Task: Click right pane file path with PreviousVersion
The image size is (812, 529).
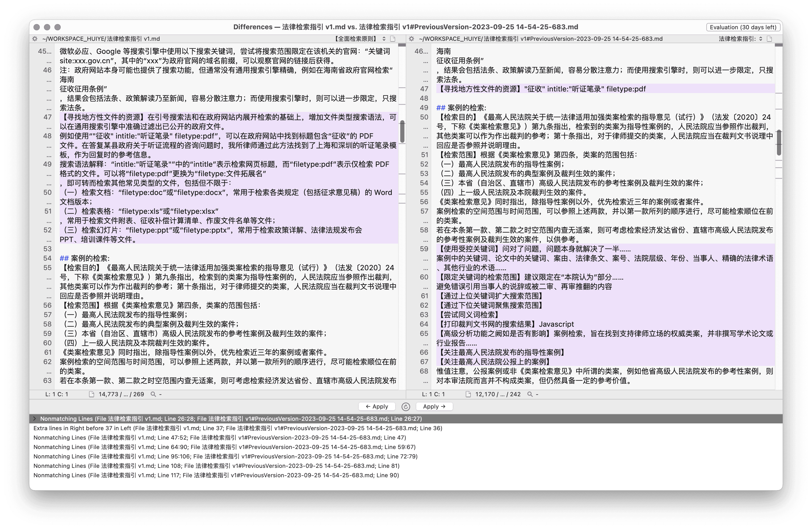Action: (540, 39)
